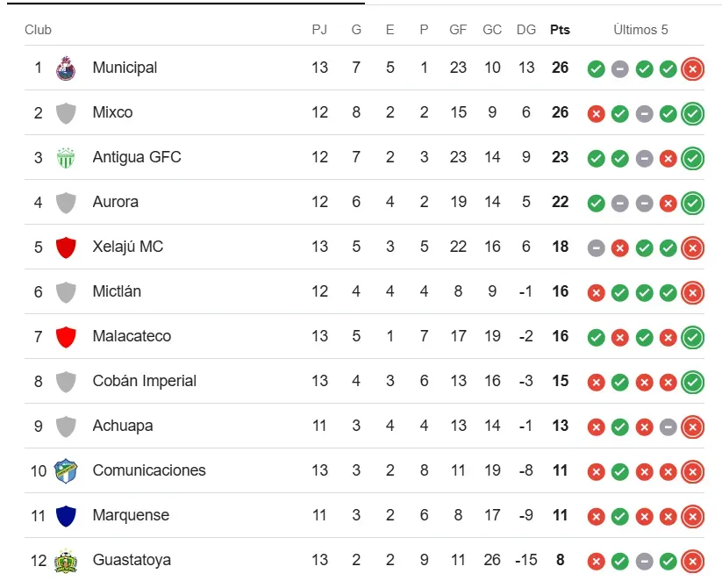This screenshot has height=588, width=722.
Task: Click the Malacateco red shield icon
Action: coord(66,337)
